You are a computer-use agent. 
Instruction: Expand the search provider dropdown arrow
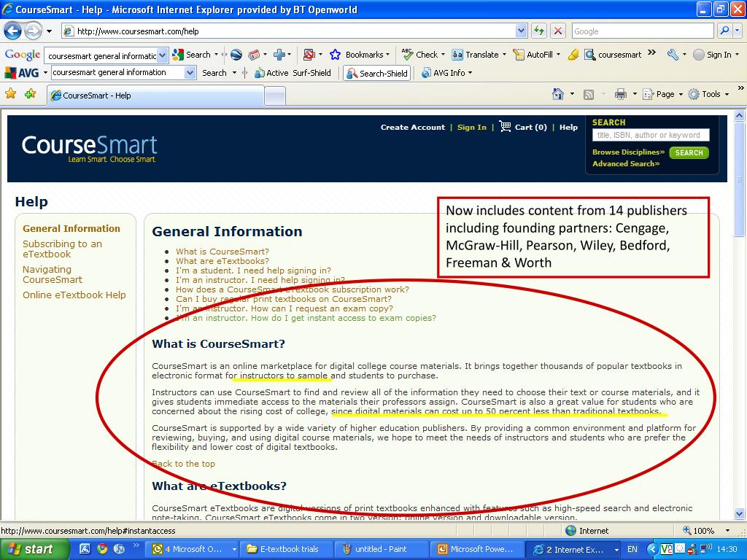pyautogui.click(x=737, y=31)
